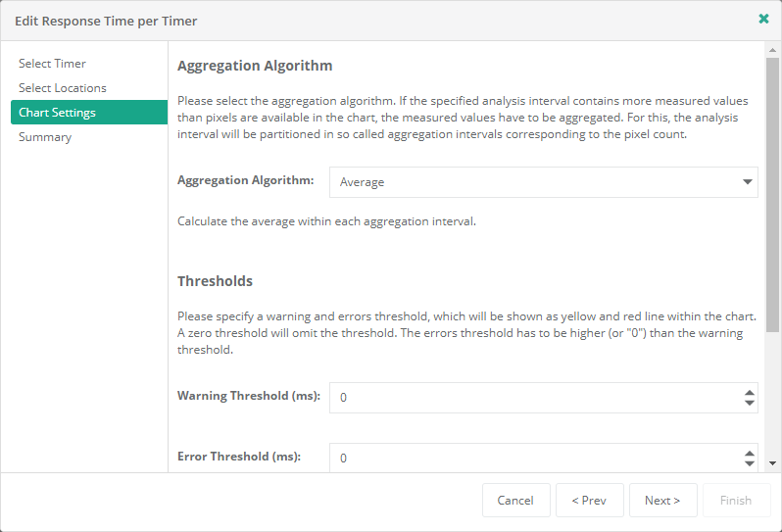Image resolution: width=782 pixels, height=532 pixels.
Task: Increase the Warning Threshold value with up arrow
Action: [x=750, y=392]
